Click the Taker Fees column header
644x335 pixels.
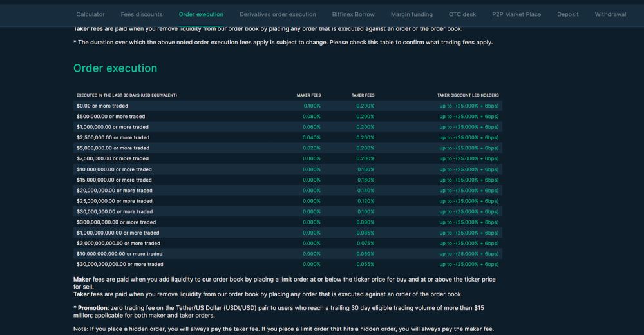click(363, 95)
